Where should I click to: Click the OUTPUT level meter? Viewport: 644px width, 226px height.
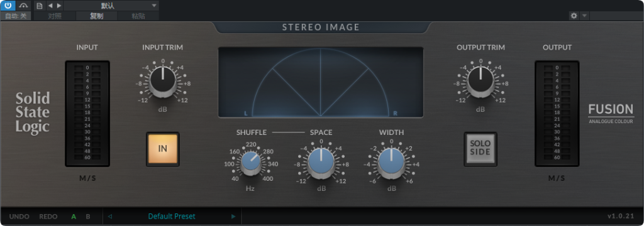click(x=557, y=113)
